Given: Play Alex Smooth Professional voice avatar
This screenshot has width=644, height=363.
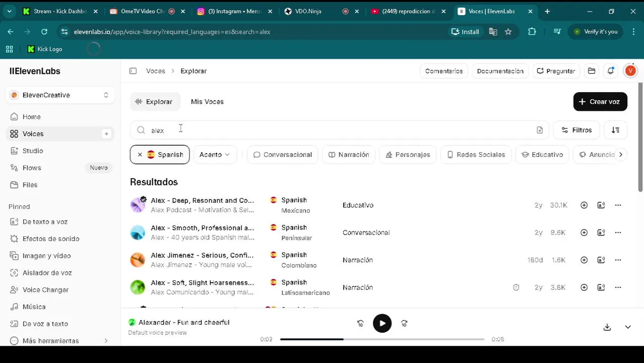Looking at the screenshot, I should [x=138, y=232].
